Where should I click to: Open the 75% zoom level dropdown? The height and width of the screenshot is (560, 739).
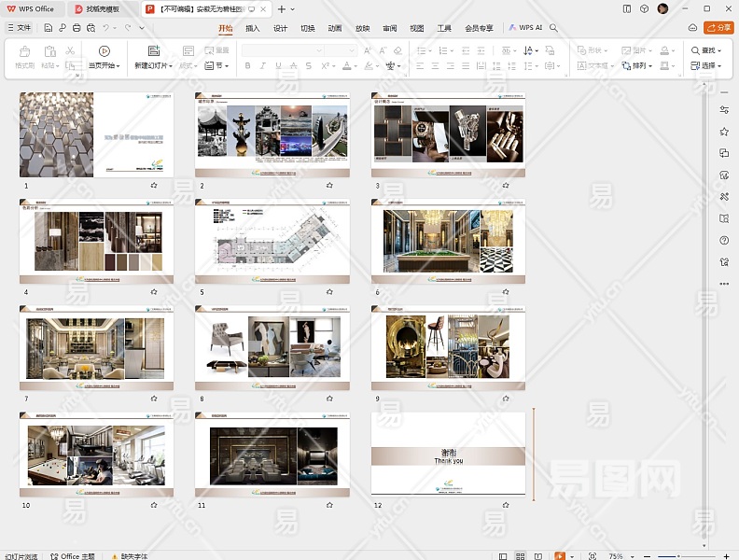(x=617, y=555)
